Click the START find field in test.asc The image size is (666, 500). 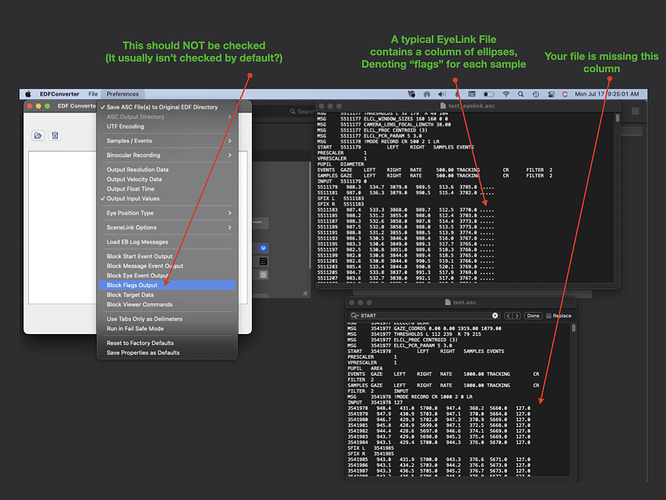424,316
